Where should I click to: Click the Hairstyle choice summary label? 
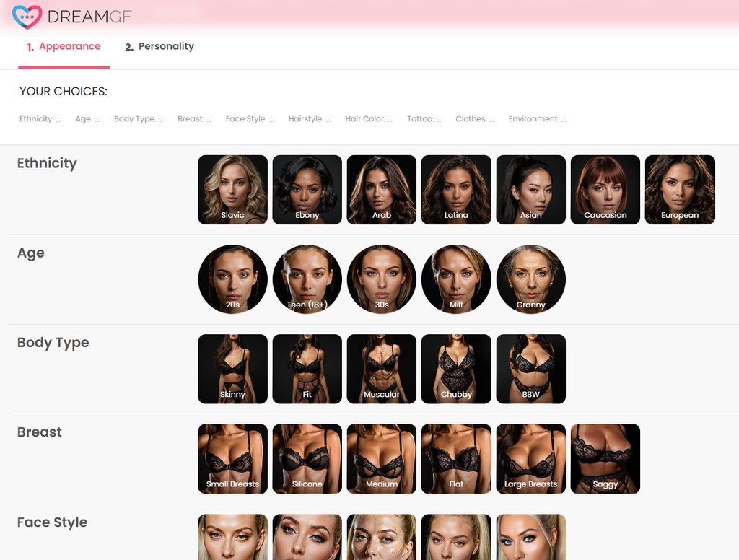pyautogui.click(x=310, y=119)
